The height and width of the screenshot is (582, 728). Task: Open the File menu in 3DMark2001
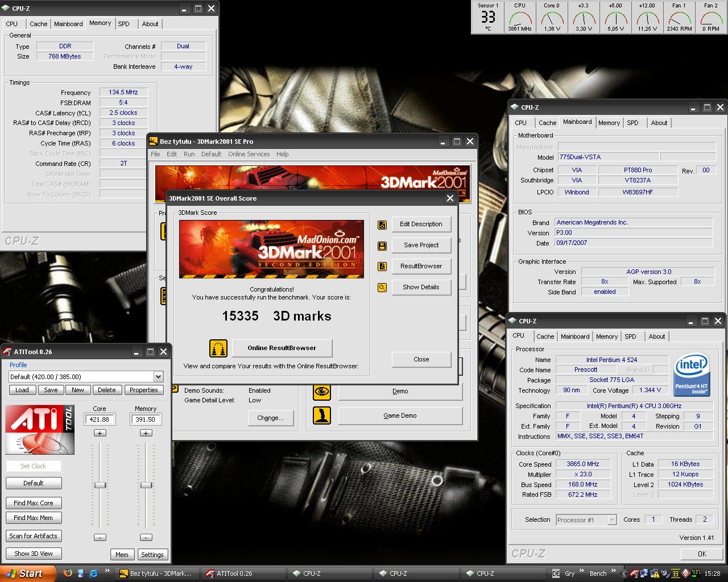[x=155, y=154]
